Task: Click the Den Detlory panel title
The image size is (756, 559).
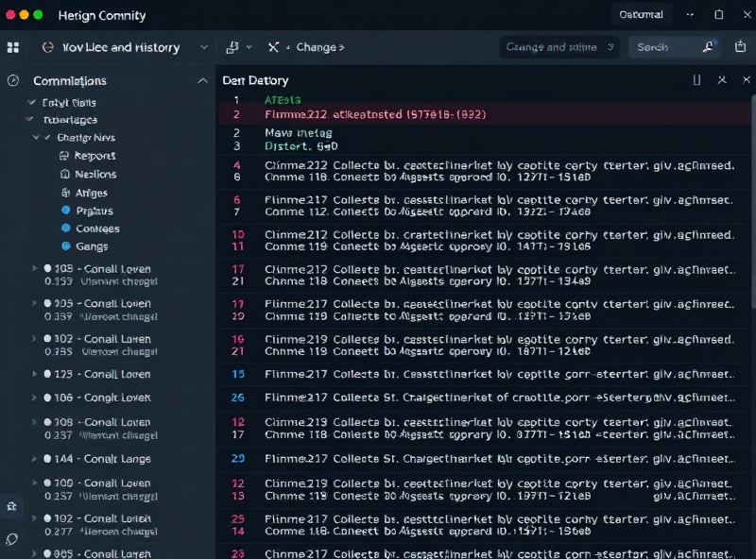Action: click(x=255, y=80)
